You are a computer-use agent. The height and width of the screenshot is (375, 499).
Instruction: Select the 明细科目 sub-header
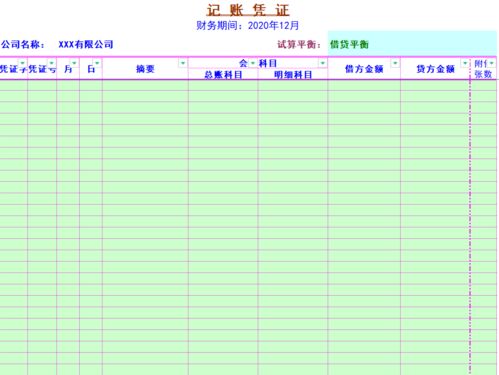tap(293, 75)
